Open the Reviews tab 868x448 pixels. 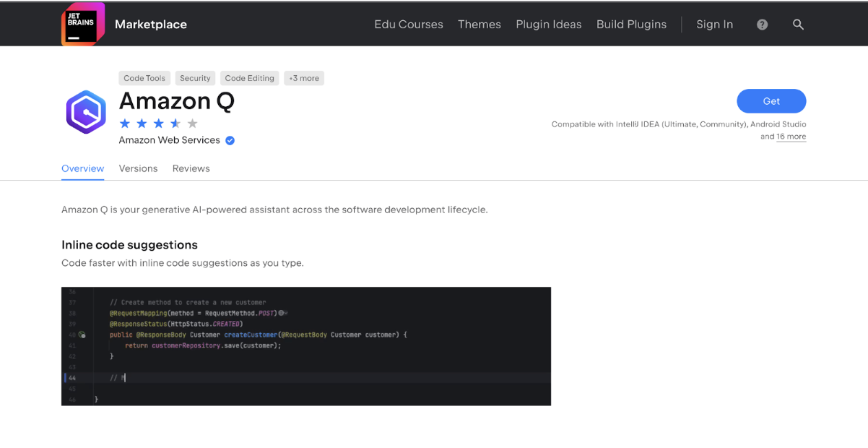click(x=191, y=168)
